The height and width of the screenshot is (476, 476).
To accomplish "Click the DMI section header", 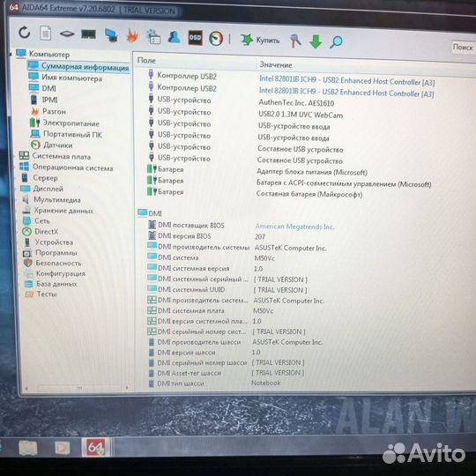I will point(150,213).
